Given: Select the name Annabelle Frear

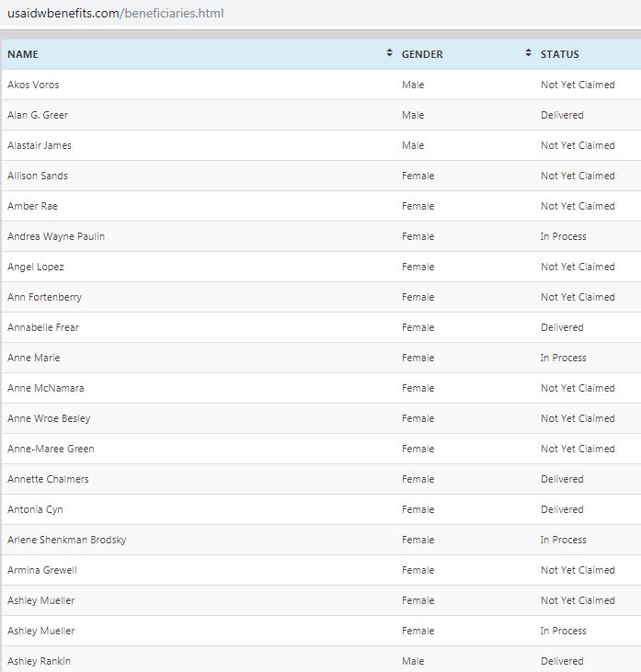Looking at the screenshot, I should 43,328.
